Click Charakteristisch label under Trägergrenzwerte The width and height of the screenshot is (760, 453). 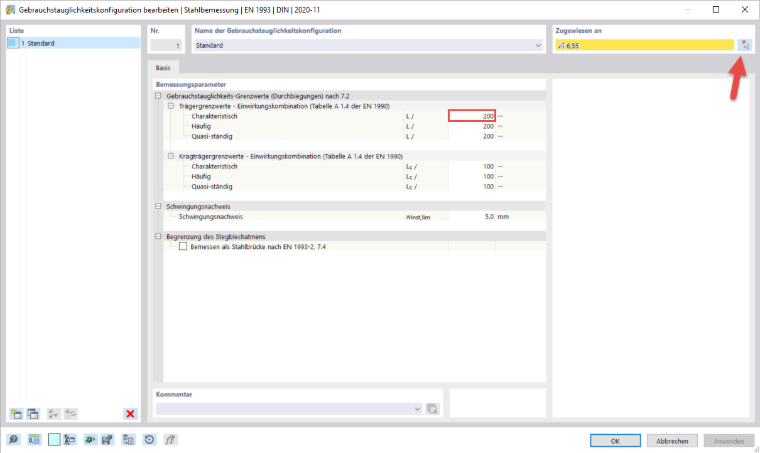[x=214, y=116]
